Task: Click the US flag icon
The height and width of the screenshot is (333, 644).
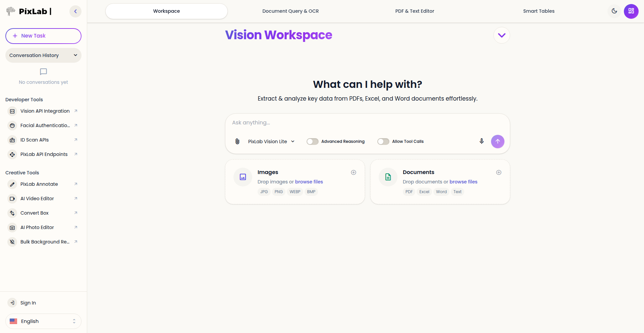Action: click(x=13, y=321)
